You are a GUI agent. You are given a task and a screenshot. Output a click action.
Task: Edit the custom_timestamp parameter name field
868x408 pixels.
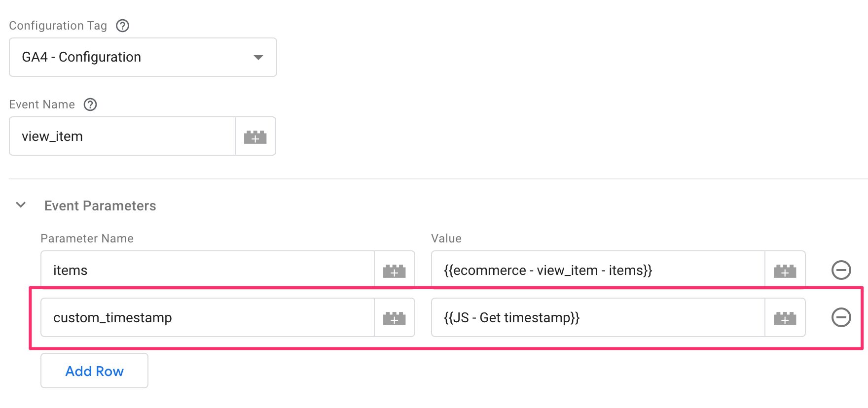208,318
